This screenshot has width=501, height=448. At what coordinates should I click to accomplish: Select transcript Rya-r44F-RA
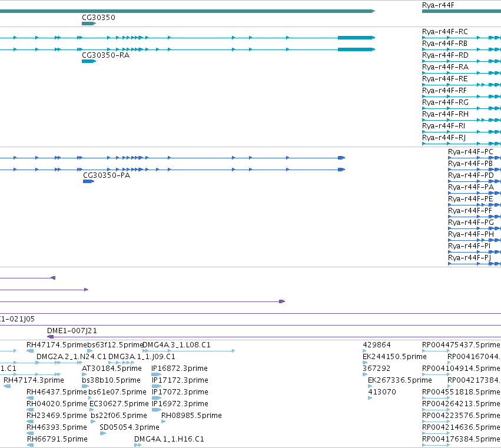(x=445, y=67)
